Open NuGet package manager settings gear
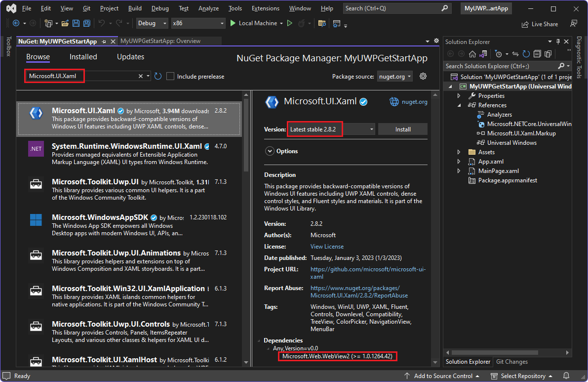This screenshot has height=382, width=588. click(423, 77)
